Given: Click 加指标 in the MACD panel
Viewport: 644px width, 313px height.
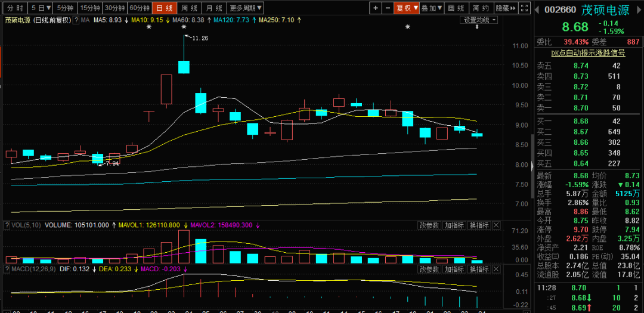Looking at the screenshot, I should pos(454,269).
